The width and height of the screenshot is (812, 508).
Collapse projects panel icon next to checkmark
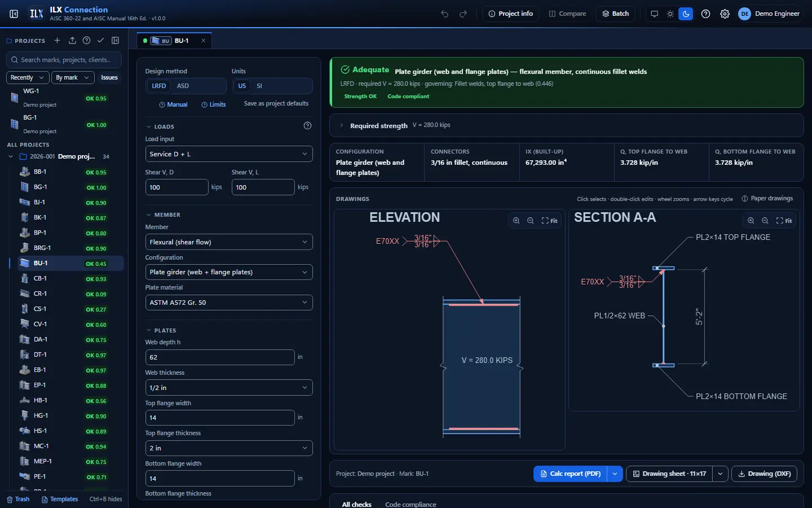[x=116, y=41]
